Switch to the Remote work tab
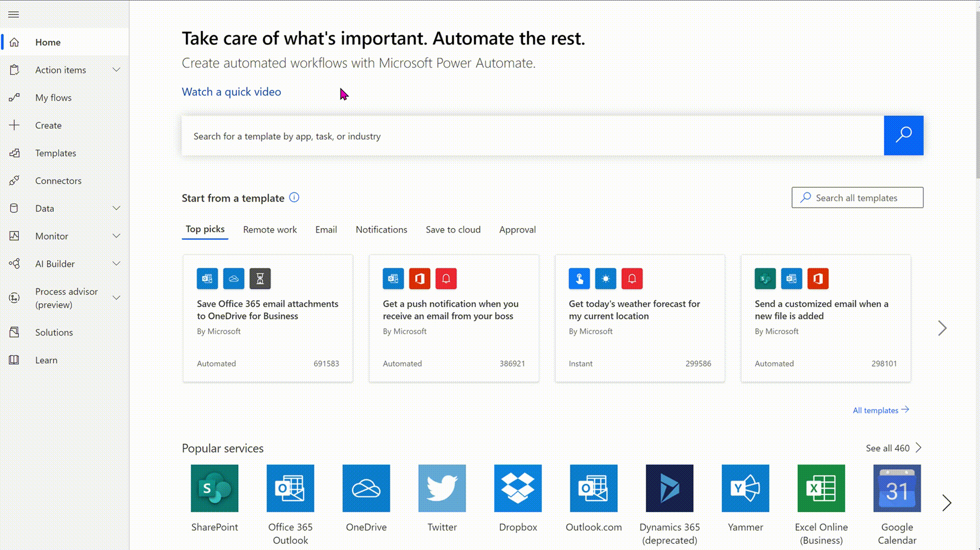Image resolution: width=980 pixels, height=550 pixels. (269, 230)
